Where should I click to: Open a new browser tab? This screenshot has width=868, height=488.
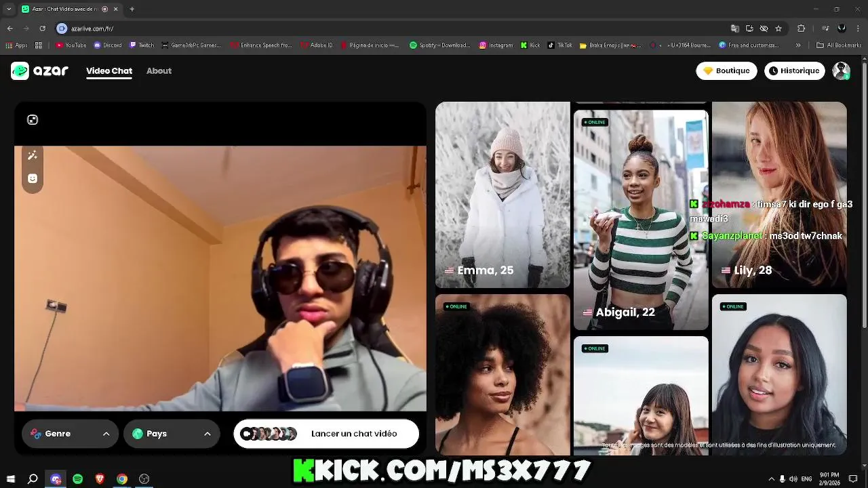click(x=132, y=9)
